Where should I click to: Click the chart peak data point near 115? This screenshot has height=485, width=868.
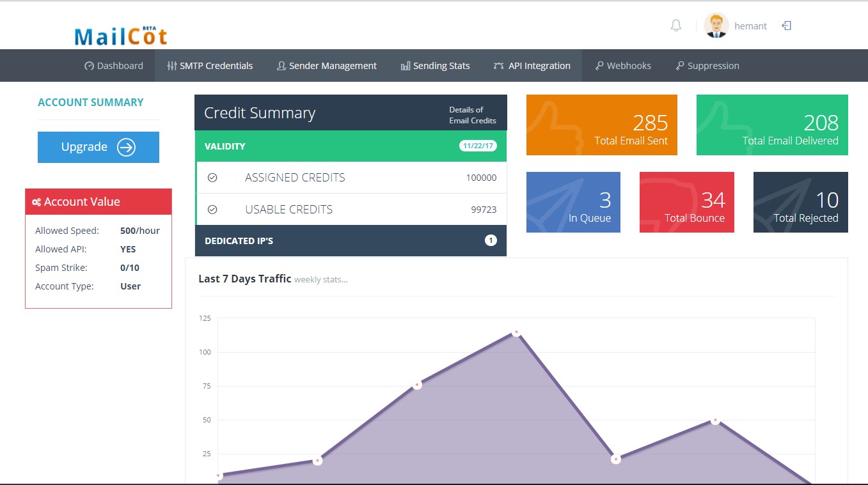coord(516,332)
